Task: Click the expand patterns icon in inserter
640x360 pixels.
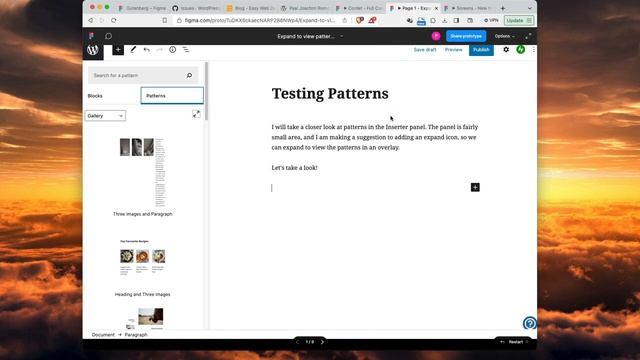Action: point(196,114)
